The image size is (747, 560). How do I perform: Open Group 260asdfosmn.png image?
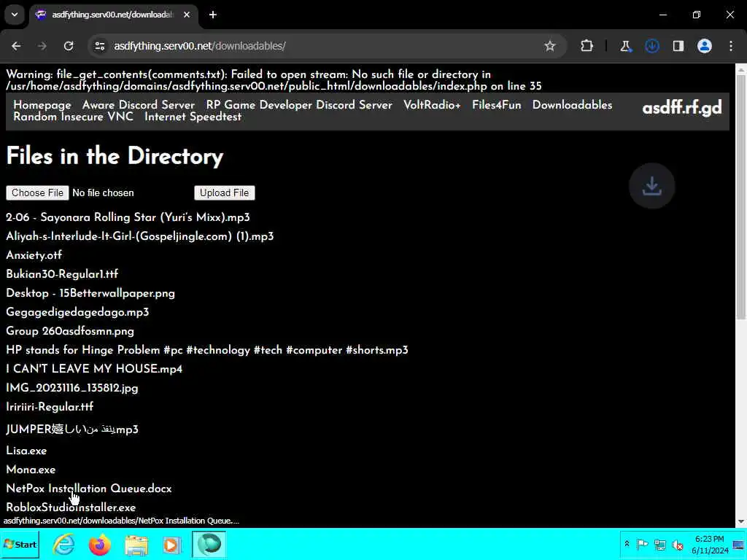tap(70, 331)
